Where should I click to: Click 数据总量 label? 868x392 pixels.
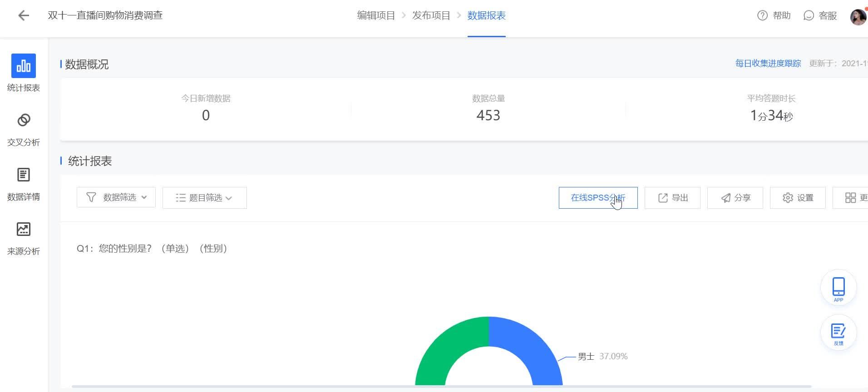tap(488, 98)
